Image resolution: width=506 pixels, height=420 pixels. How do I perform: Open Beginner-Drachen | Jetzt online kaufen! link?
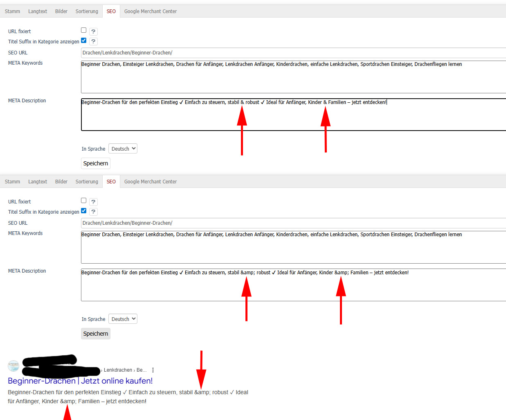(80, 381)
